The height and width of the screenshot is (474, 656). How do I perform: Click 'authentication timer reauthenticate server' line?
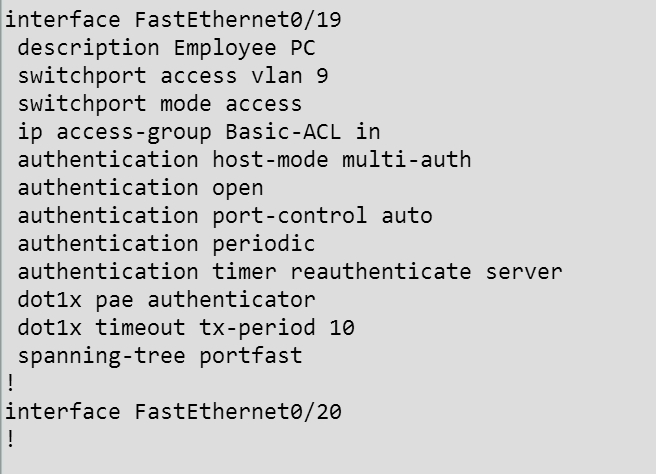290,272
